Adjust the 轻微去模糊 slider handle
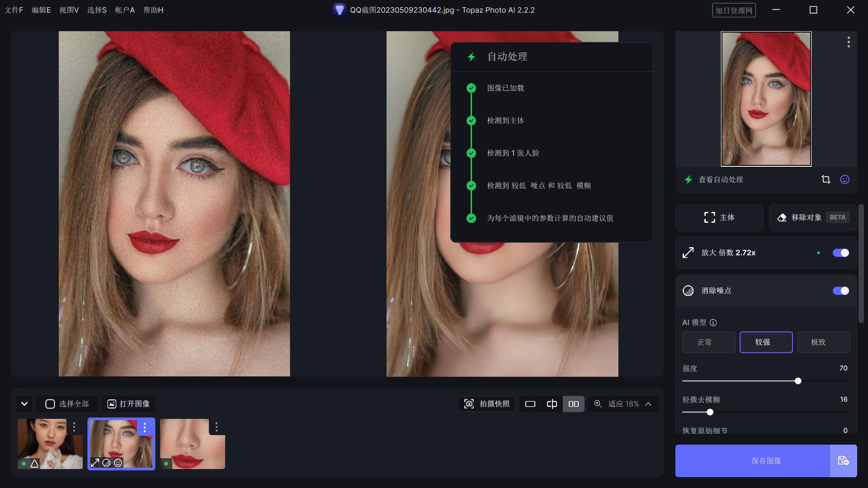 click(710, 412)
